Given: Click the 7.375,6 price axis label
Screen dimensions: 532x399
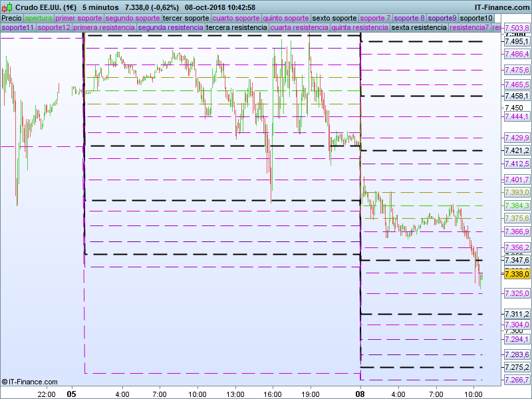Looking at the screenshot, I should tap(517, 218).
